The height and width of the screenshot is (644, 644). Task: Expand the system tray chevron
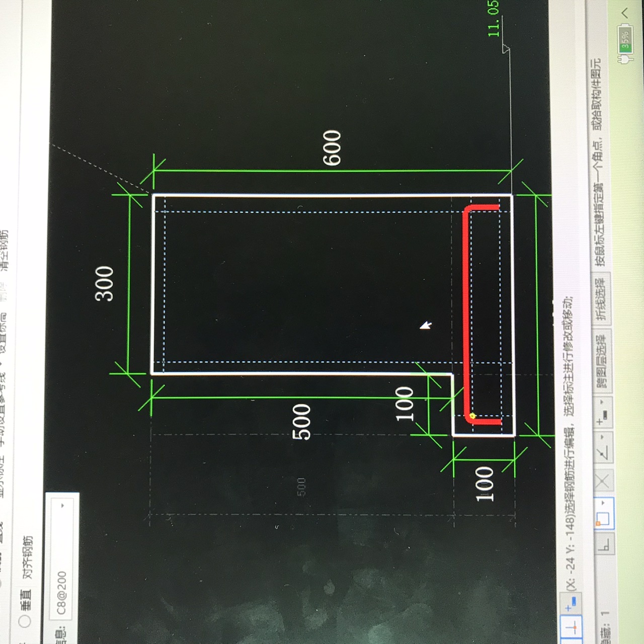coord(625,12)
